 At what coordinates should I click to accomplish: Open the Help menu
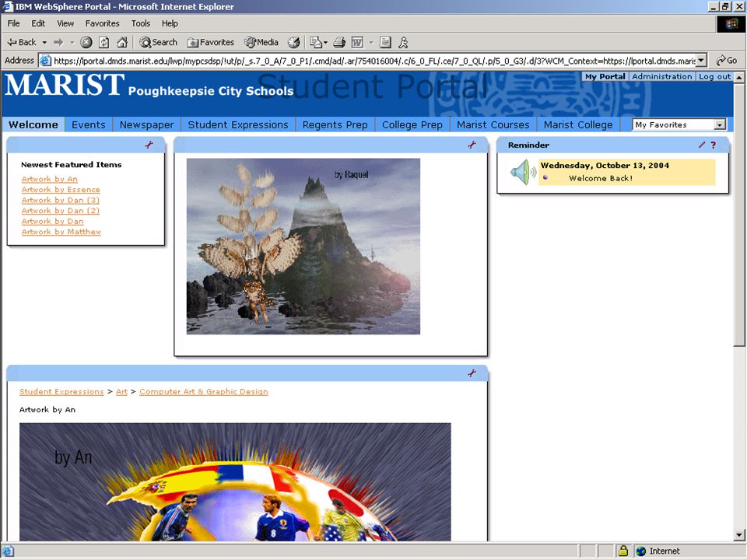click(x=170, y=23)
